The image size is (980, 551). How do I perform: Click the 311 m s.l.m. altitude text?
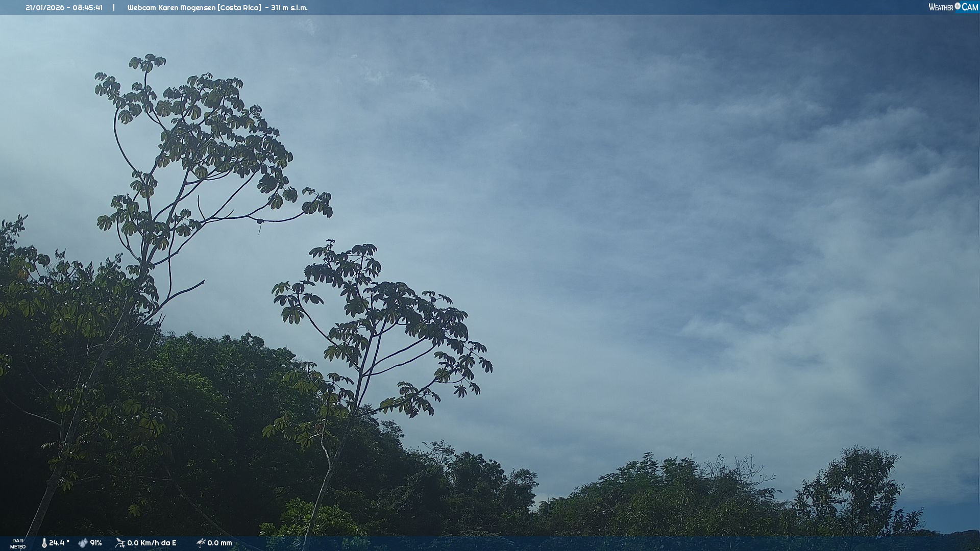pyautogui.click(x=289, y=8)
